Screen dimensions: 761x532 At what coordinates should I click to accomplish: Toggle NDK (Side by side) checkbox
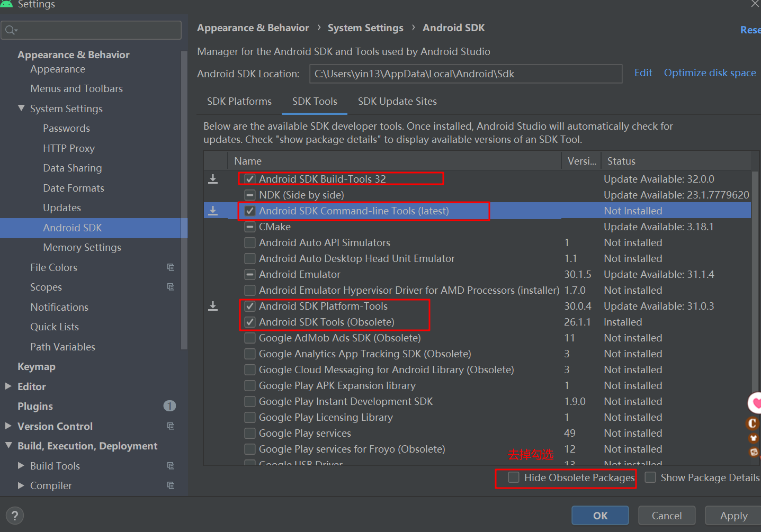point(250,195)
